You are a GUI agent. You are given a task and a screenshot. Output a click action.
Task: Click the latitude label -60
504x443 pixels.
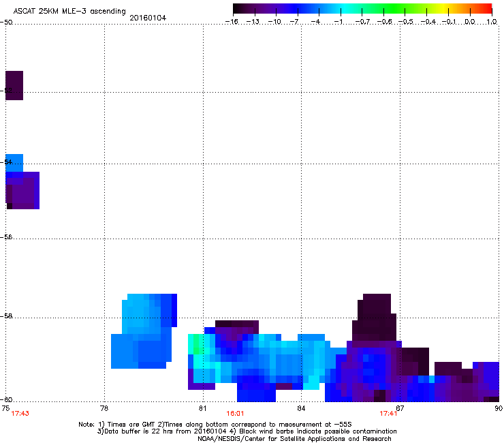6,399
